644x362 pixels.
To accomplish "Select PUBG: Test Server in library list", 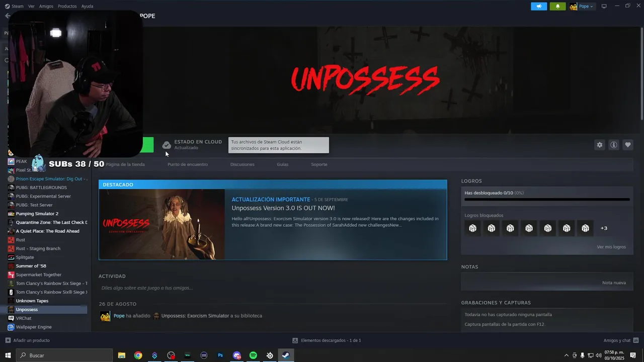I will (x=34, y=205).
